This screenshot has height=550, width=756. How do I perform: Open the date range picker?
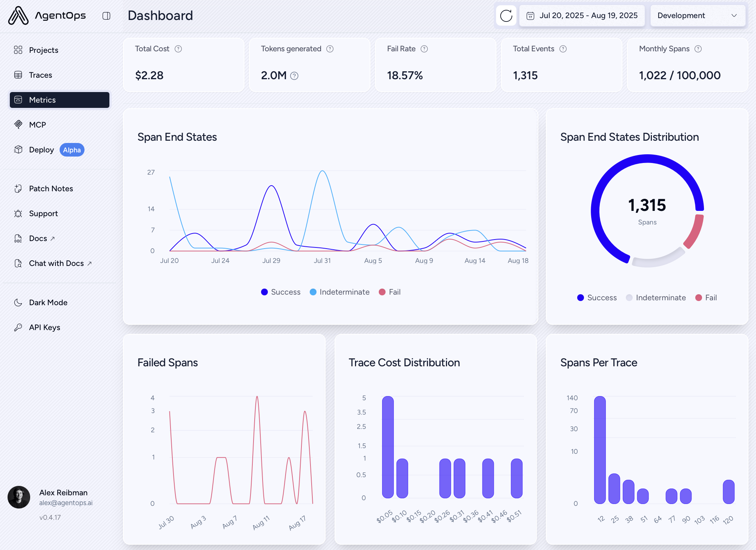(582, 16)
